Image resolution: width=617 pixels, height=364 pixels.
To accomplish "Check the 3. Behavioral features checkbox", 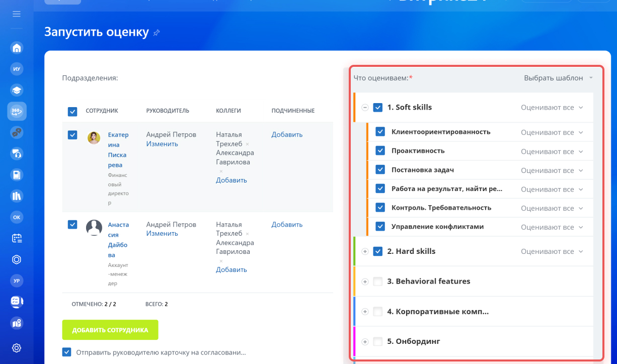I will pyautogui.click(x=378, y=282).
